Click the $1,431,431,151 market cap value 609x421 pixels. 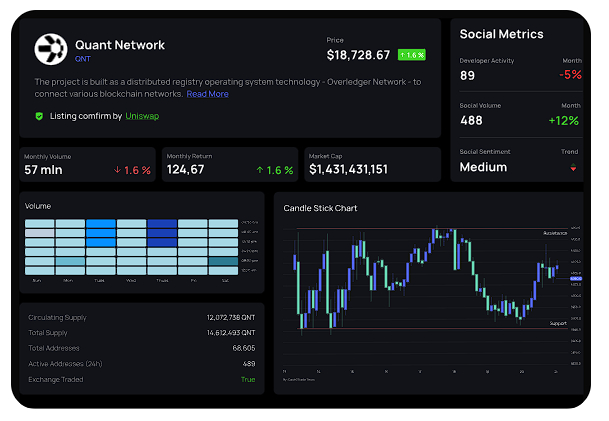pos(348,169)
